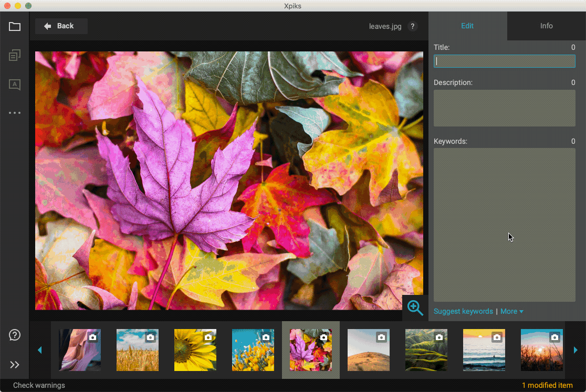Click the Title input field
The width and height of the screenshot is (586, 392).
tap(504, 61)
